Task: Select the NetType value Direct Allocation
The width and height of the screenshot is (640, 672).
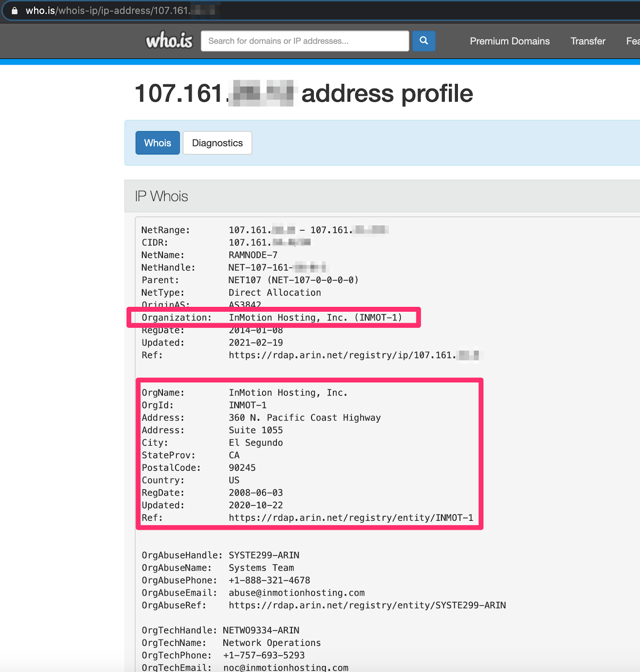Action: [x=275, y=293]
